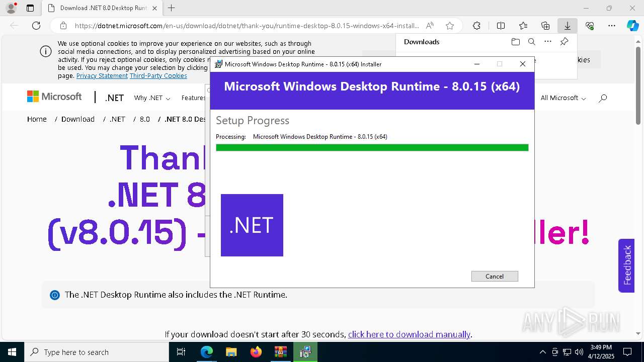The image size is (644, 362).
Task: Click the Microsoft logo
Action: pos(54,97)
